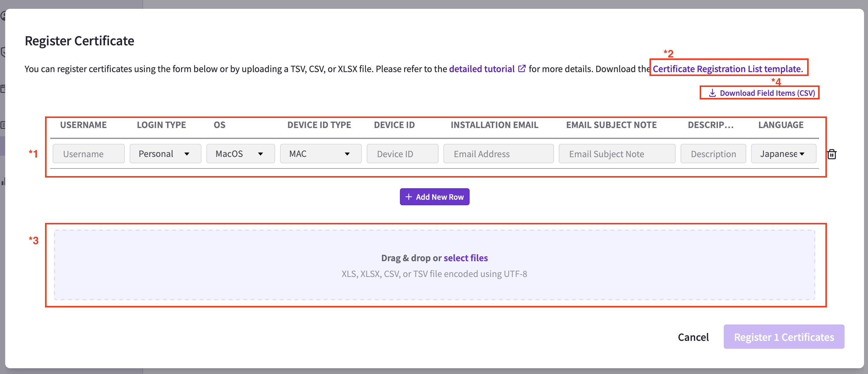This screenshot has width=868, height=374.
Task: Cancel the certificate registration
Action: coord(693,337)
